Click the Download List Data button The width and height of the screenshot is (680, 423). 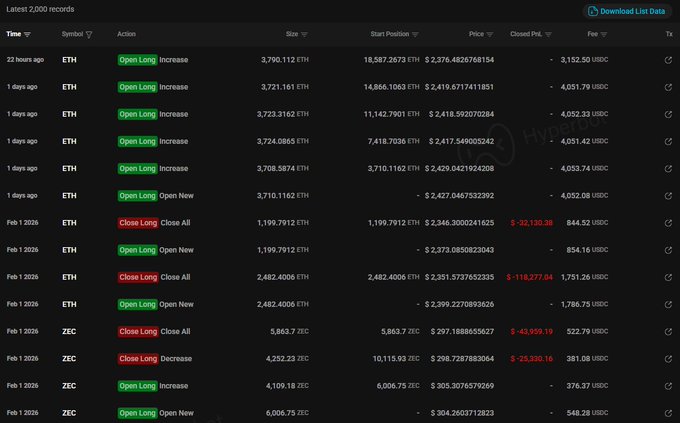[x=627, y=11]
